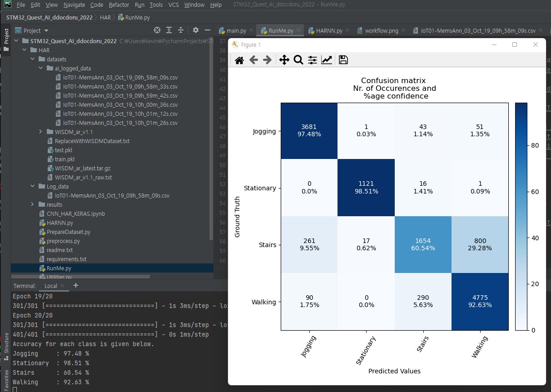Open HARNN.py in the project tree
The height and width of the screenshot is (392, 551).
(60, 223)
